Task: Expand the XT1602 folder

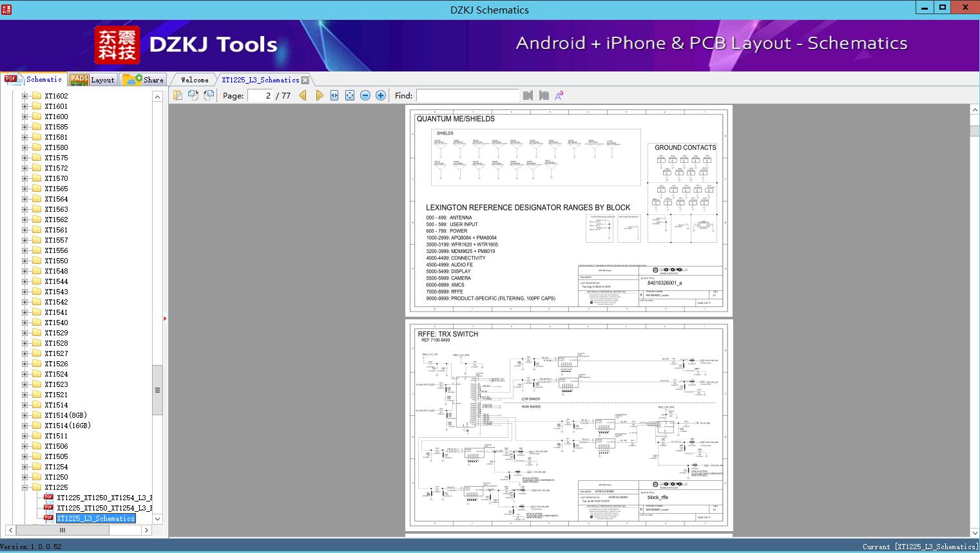Action: click(x=25, y=96)
